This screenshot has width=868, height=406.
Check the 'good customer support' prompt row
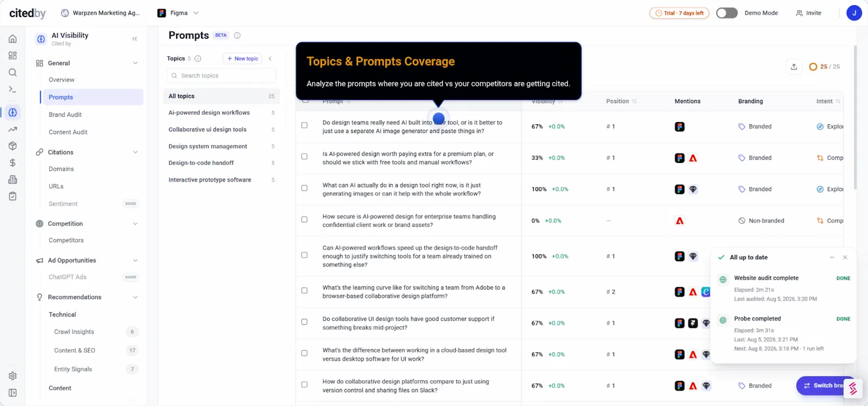click(x=304, y=322)
